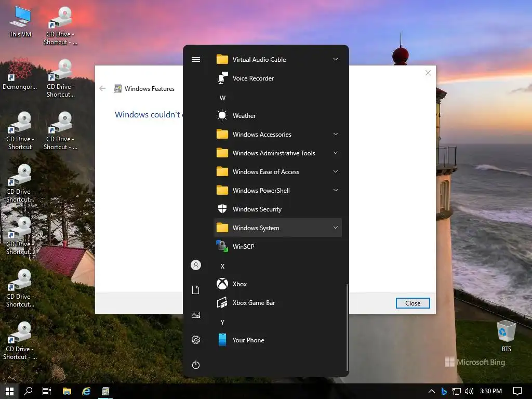Select the topmost right-column CD Drive shortcut
The width and height of the screenshot is (532, 399).
[60, 26]
